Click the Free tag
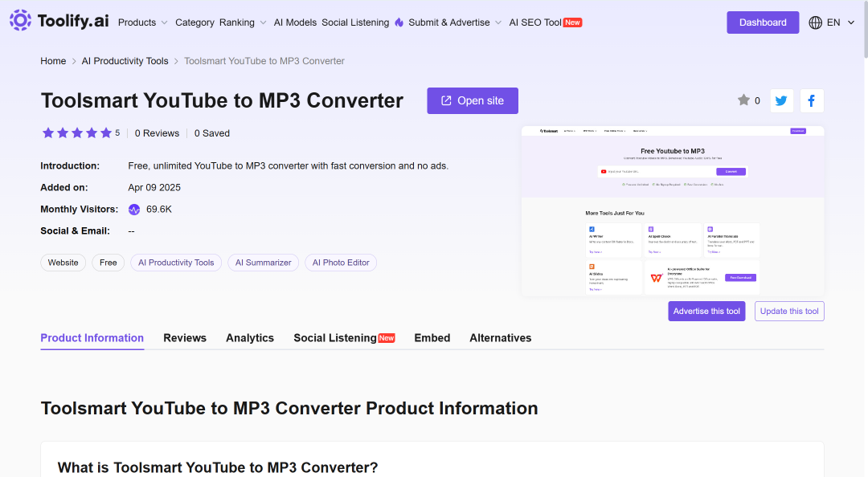This screenshot has height=477, width=868. point(108,263)
